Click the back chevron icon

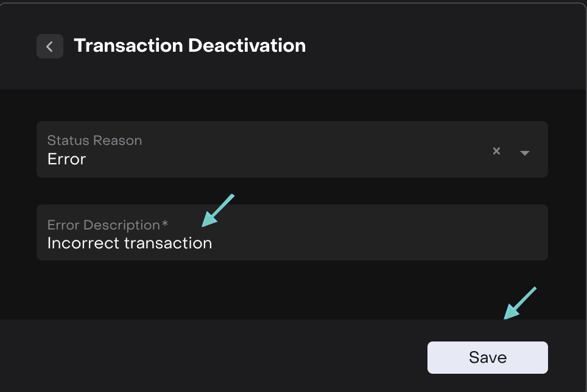click(x=50, y=46)
